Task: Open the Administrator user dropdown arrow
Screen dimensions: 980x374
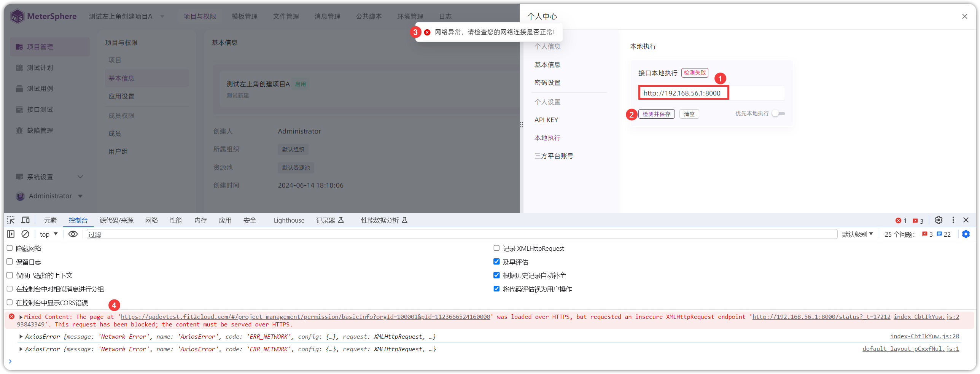Action: [x=80, y=196]
